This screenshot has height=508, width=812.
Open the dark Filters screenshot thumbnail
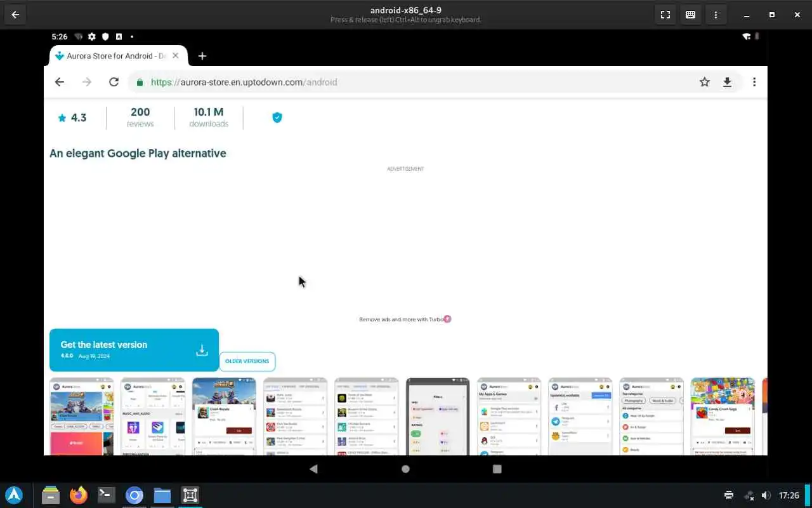437,417
